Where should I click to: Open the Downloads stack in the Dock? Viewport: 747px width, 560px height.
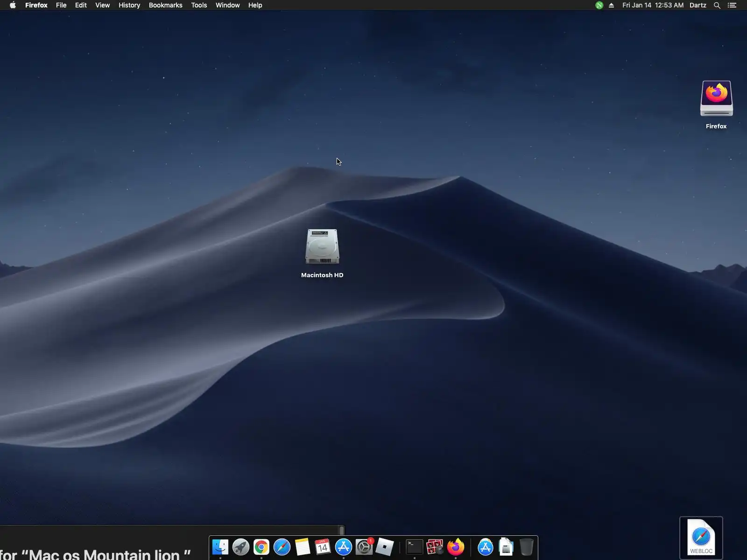point(506,547)
